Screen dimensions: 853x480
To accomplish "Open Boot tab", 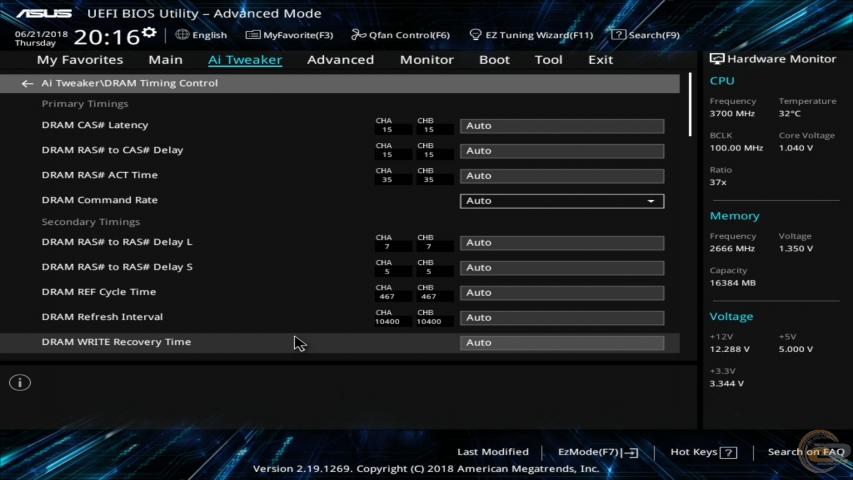I will click(x=494, y=60).
